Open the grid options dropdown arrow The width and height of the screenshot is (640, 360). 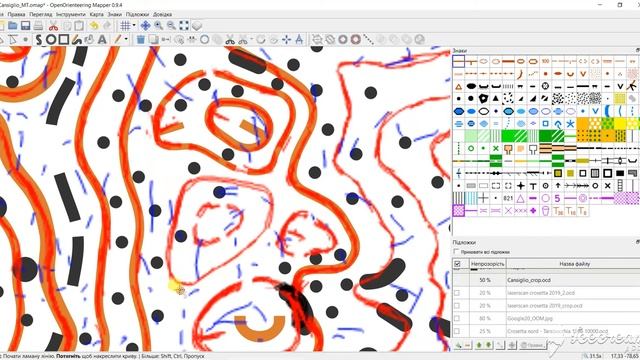click(x=133, y=26)
